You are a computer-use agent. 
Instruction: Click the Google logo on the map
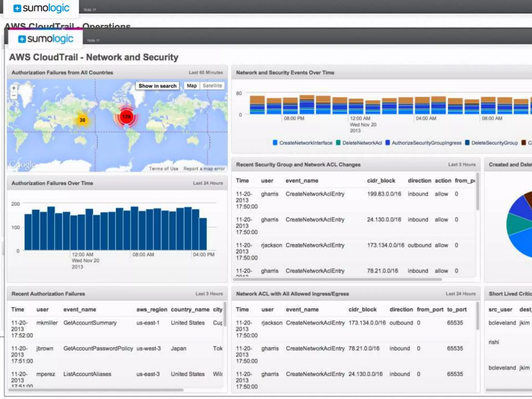pyautogui.click(x=22, y=165)
